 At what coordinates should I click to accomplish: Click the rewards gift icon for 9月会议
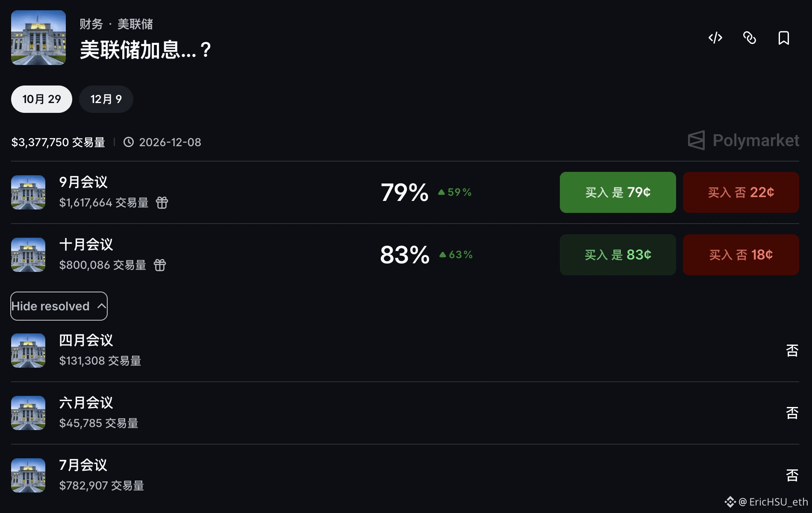[x=162, y=203]
